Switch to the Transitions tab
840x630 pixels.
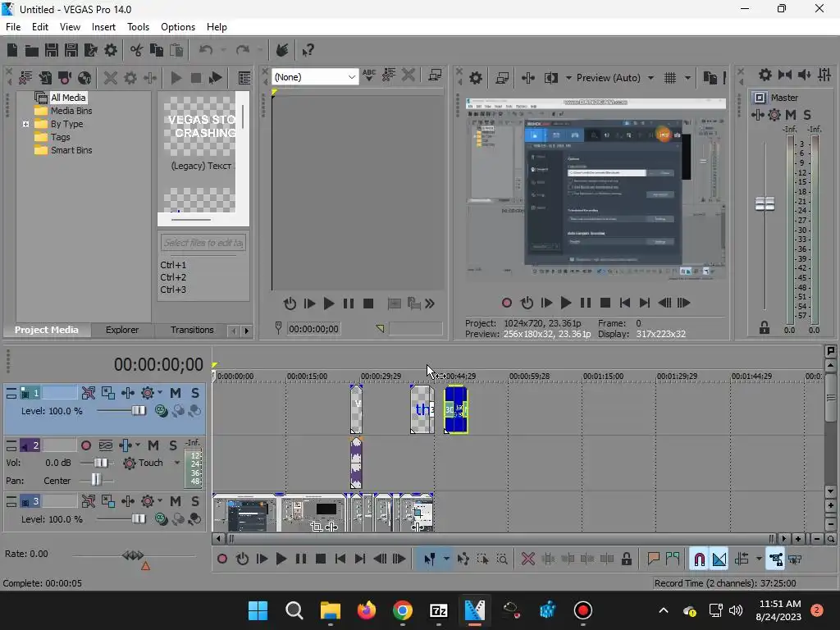point(192,330)
